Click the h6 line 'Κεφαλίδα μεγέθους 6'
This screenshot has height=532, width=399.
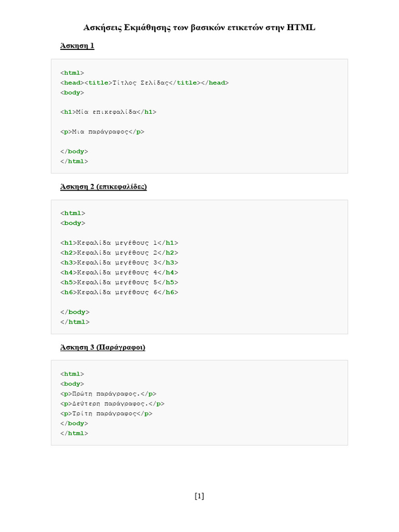click(119, 292)
